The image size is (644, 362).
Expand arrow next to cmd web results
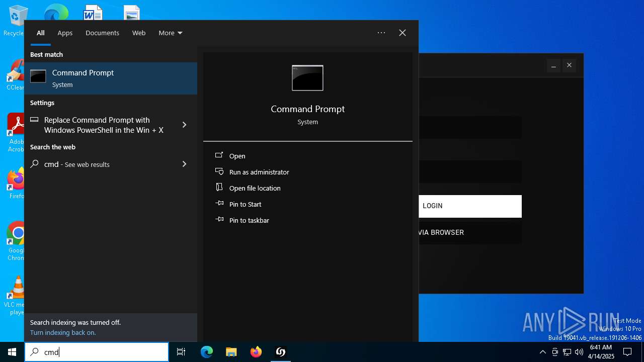[184, 164]
